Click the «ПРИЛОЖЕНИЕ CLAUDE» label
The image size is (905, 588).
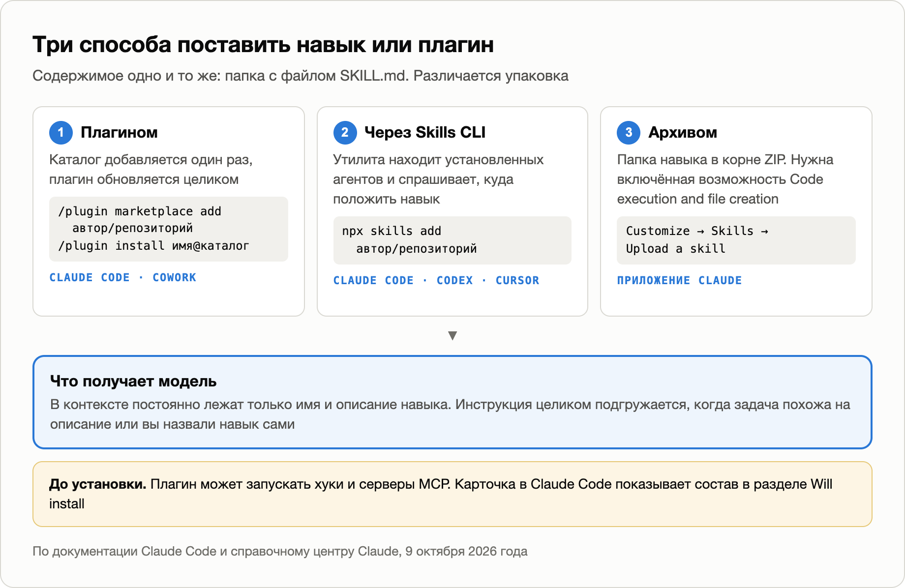[x=679, y=280]
